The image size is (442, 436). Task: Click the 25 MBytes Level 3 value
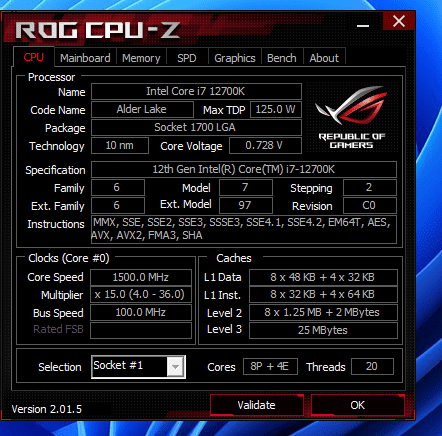tap(323, 330)
